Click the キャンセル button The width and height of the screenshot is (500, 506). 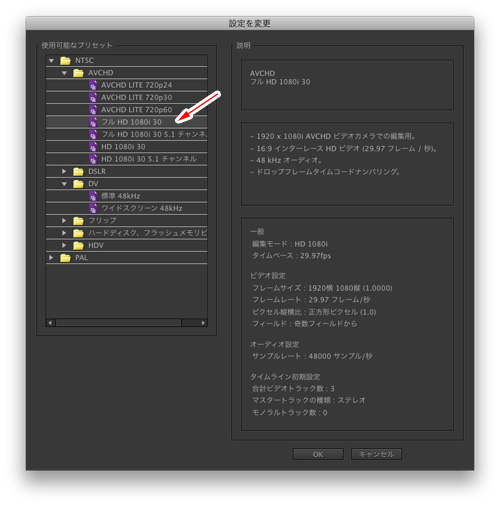376,454
